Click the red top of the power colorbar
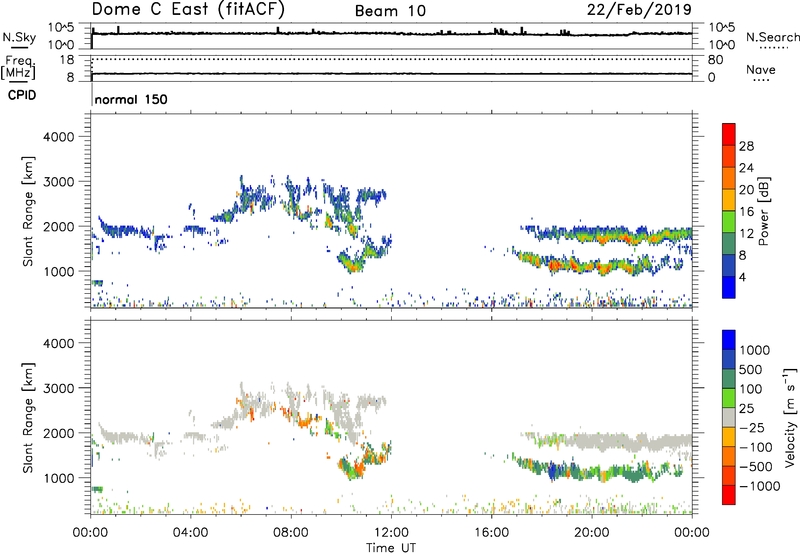Viewport: 800px width, 554px height. coord(729,134)
